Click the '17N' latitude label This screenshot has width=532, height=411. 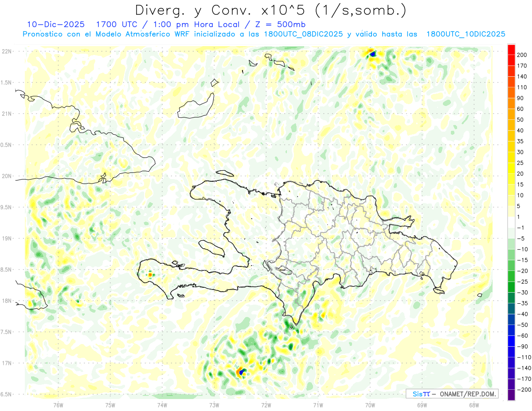[x=6, y=363]
